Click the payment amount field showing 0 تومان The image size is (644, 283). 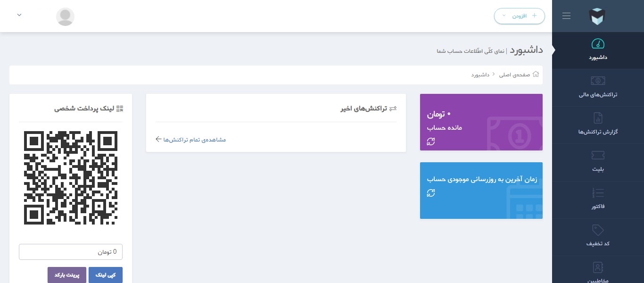click(71, 252)
